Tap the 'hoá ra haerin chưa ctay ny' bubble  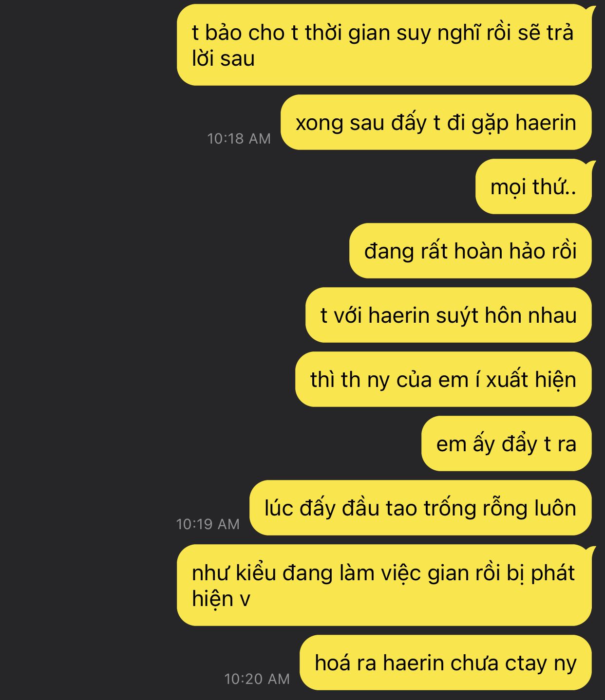(x=446, y=663)
